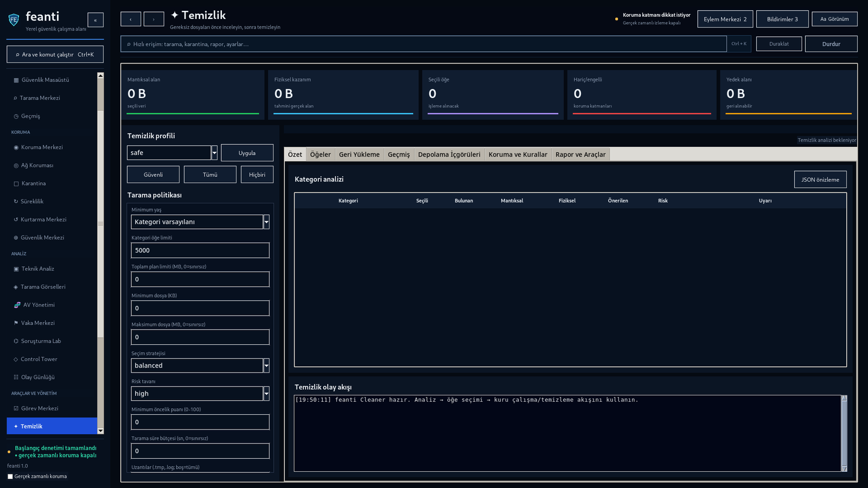Image resolution: width=868 pixels, height=488 pixels.
Task: Click the Duraklat button
Action: click(x=779, y=44)
